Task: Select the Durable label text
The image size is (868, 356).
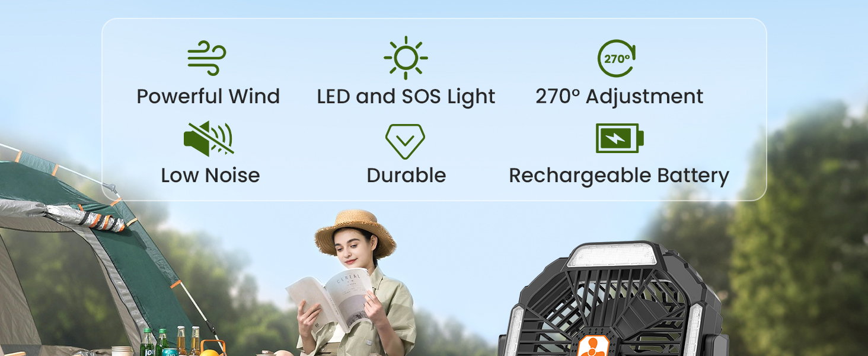Action: (406, 175)
